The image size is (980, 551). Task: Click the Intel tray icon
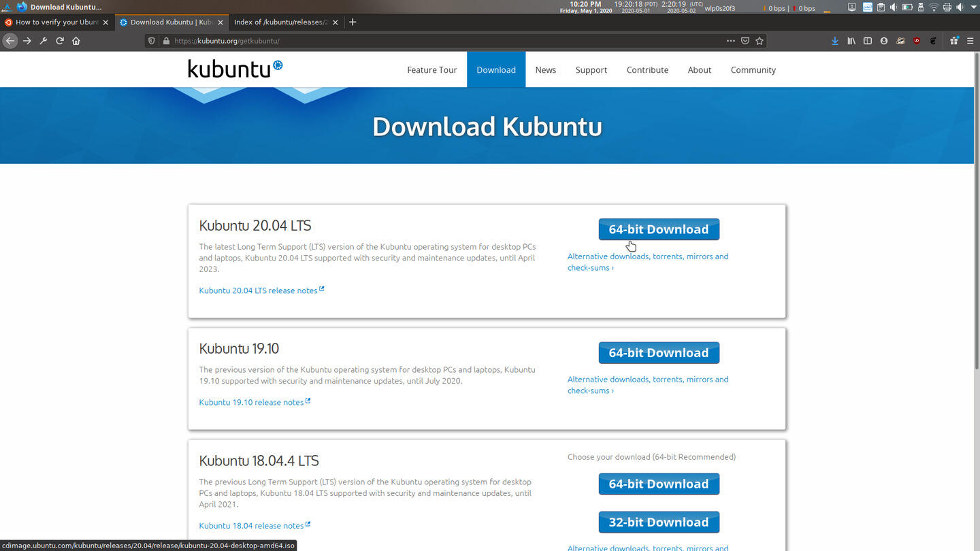[x=868, y=7]
